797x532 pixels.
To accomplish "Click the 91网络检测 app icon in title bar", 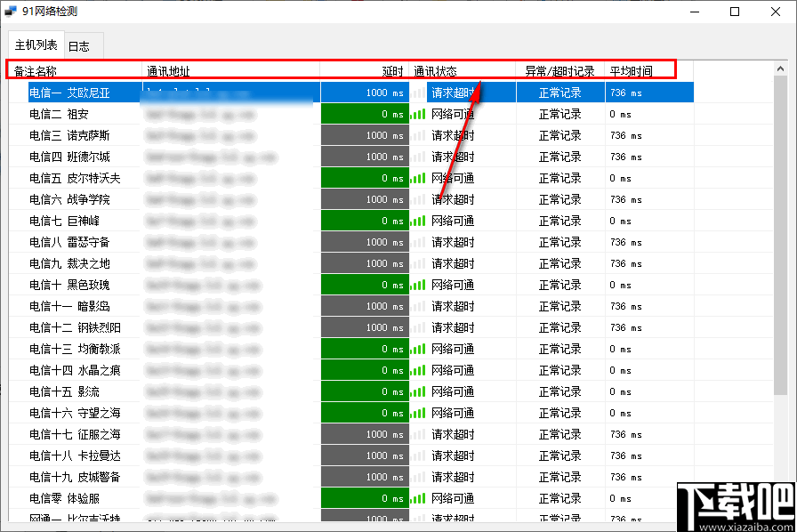I will [x=11, y=12].
